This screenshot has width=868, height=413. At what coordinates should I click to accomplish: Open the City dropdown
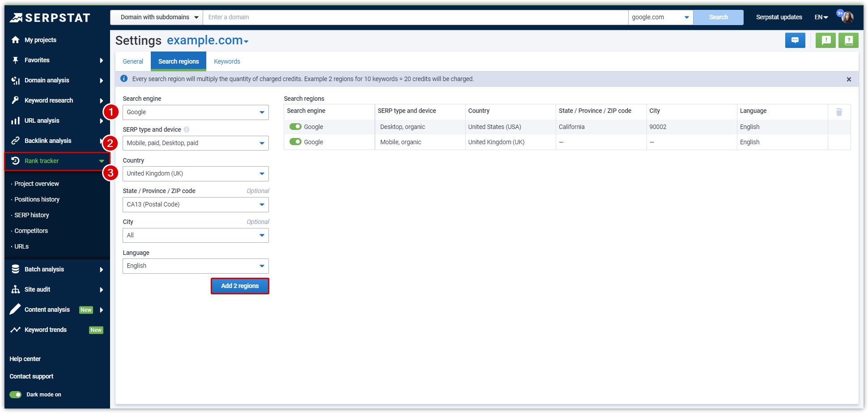pyautogui.click(x=196, y=236)
